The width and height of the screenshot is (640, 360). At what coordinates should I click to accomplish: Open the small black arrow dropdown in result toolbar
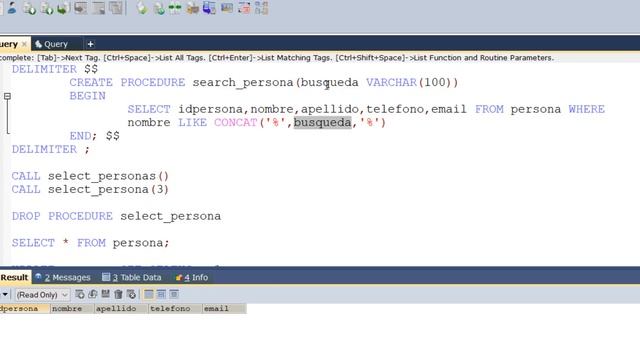[5, 294]
